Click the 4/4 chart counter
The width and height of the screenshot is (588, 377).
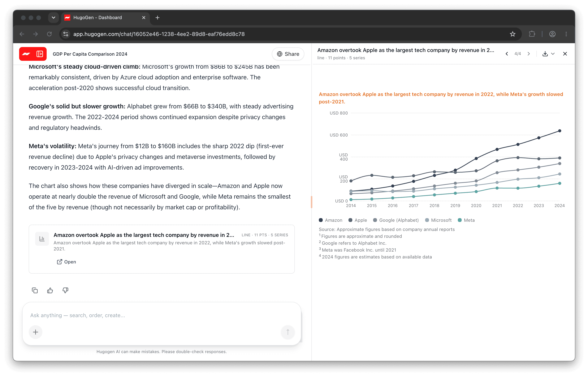(518, 54)
